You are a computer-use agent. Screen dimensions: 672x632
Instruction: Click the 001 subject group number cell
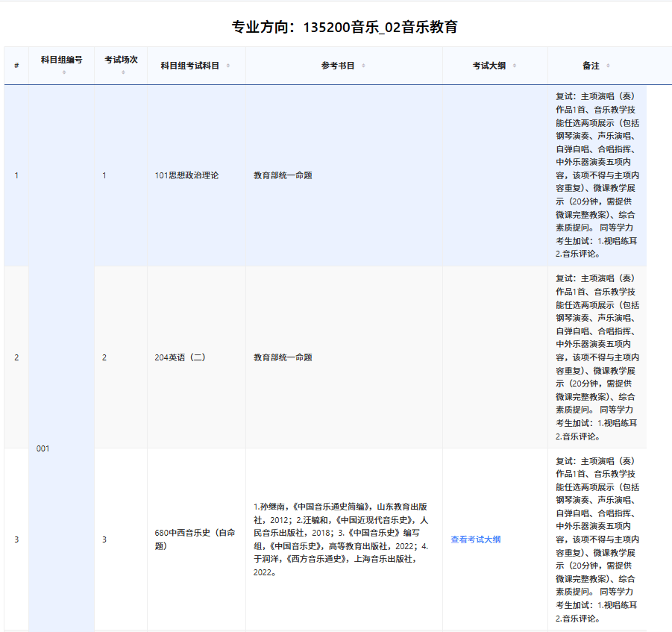[x=43, y=448]
